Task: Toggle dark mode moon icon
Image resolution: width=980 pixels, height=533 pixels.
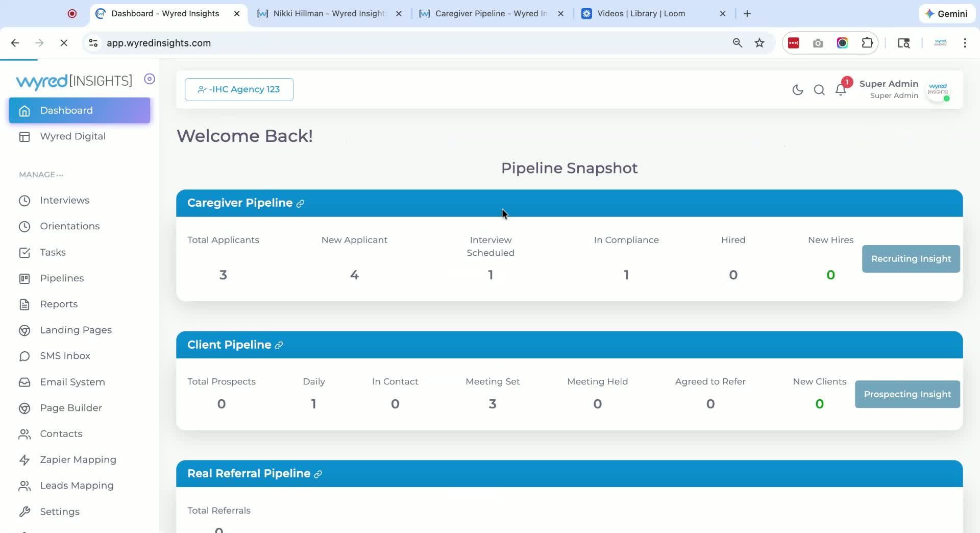Action: tap(797, 90)
